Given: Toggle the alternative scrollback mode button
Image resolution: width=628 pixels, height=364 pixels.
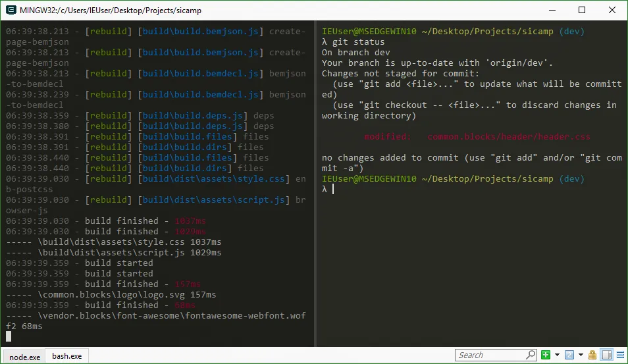Looking at the screenshot, I should pyautogui.click(x=607, y=355).
